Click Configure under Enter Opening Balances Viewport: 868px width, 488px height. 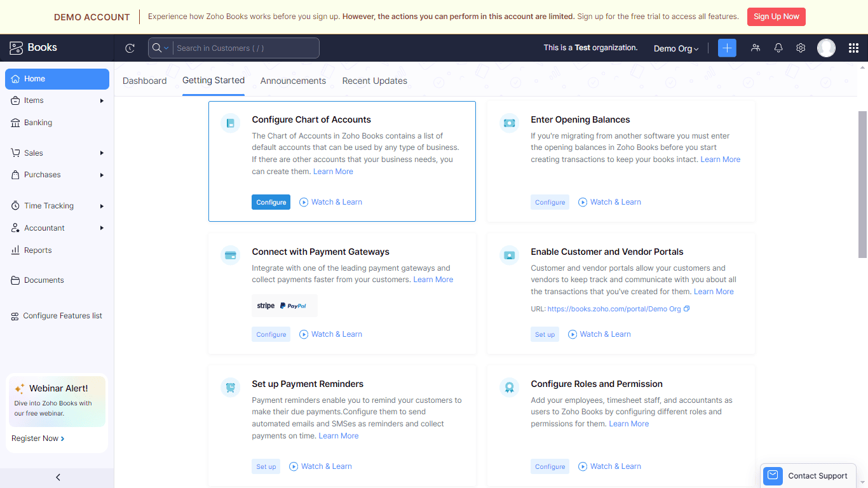tap(550, 202)
